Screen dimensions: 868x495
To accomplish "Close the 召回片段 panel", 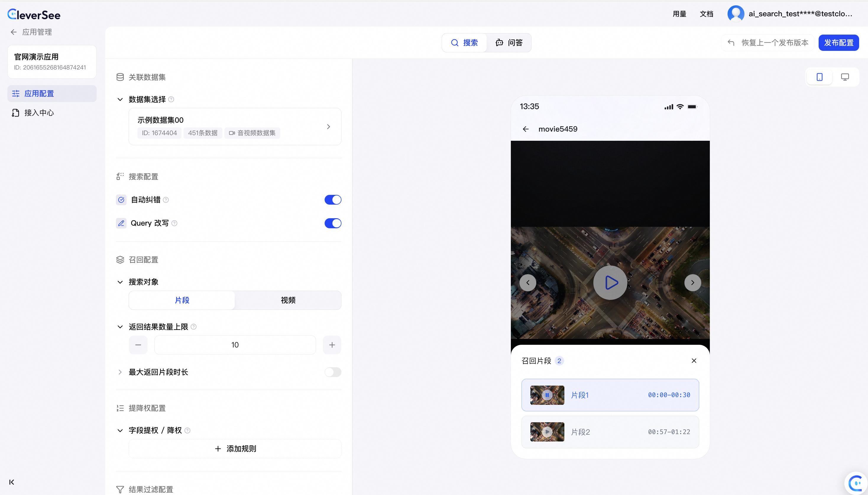I will pyautogui.click(x=694, y=360).
